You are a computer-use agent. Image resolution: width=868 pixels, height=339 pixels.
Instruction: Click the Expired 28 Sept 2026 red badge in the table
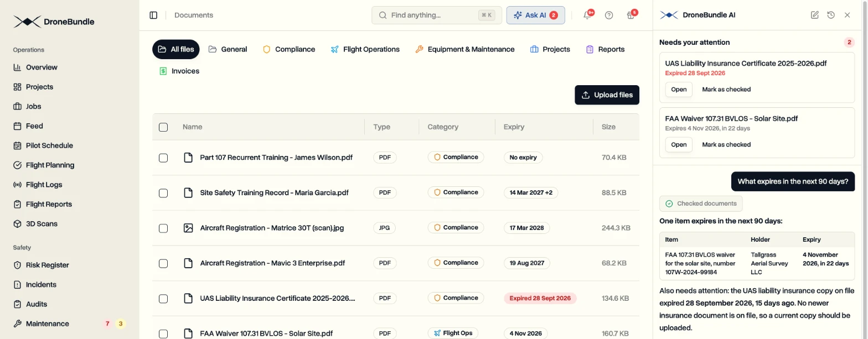point(540,298)
